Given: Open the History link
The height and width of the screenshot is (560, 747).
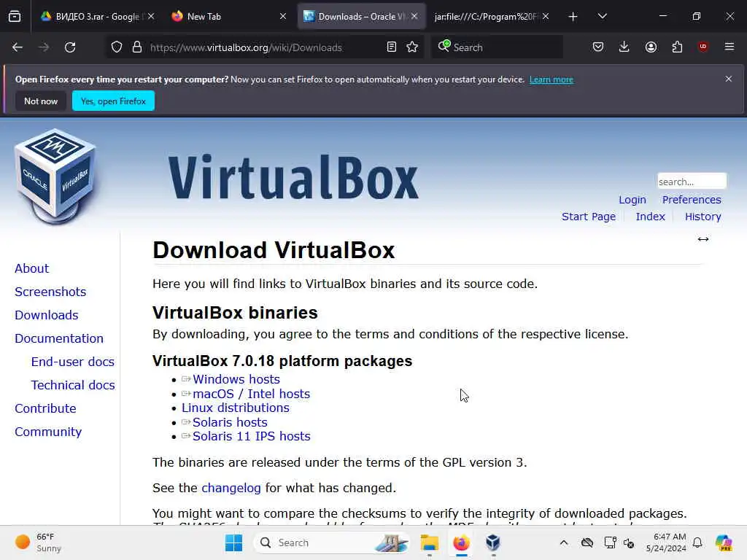Looking at the screenshot, I should (703, 216).
